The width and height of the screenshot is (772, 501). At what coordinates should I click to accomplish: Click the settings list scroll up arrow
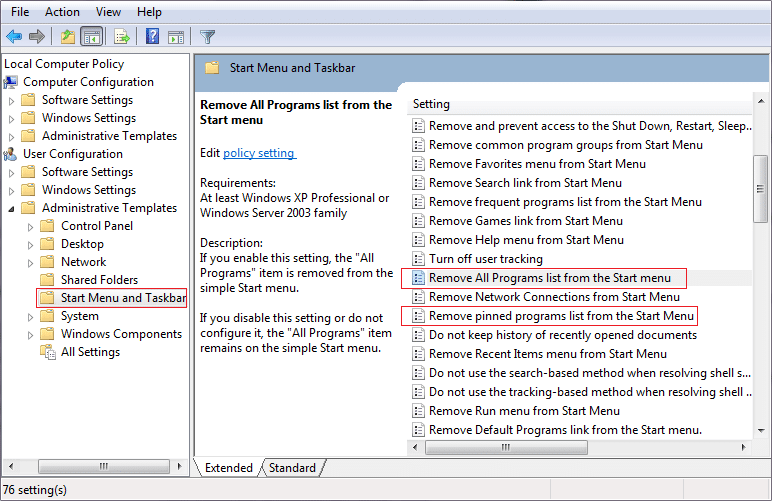click(761, 101)
